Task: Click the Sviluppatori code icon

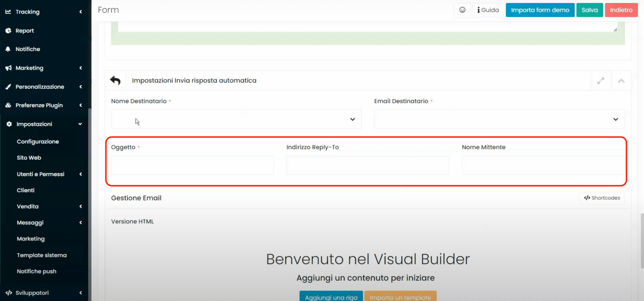Action: tap(9, 293)
